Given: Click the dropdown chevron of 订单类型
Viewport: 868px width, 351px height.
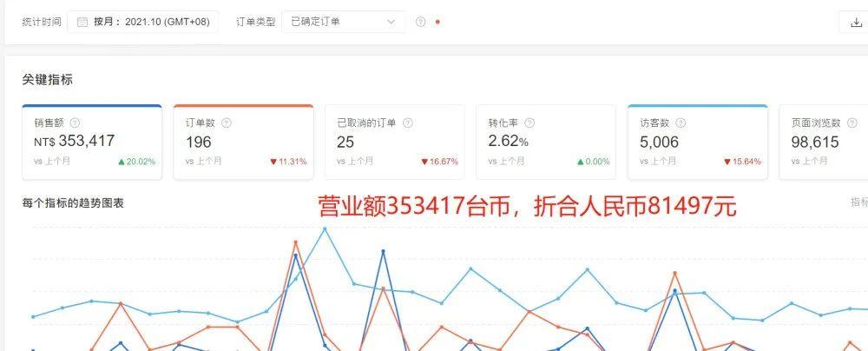Looking at the screenshot, I should (x=391, y=23).
